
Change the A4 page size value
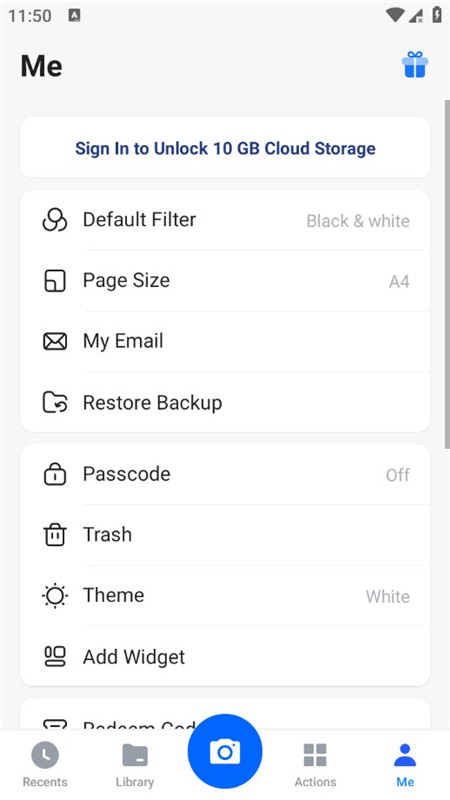(x=399, y=282)
